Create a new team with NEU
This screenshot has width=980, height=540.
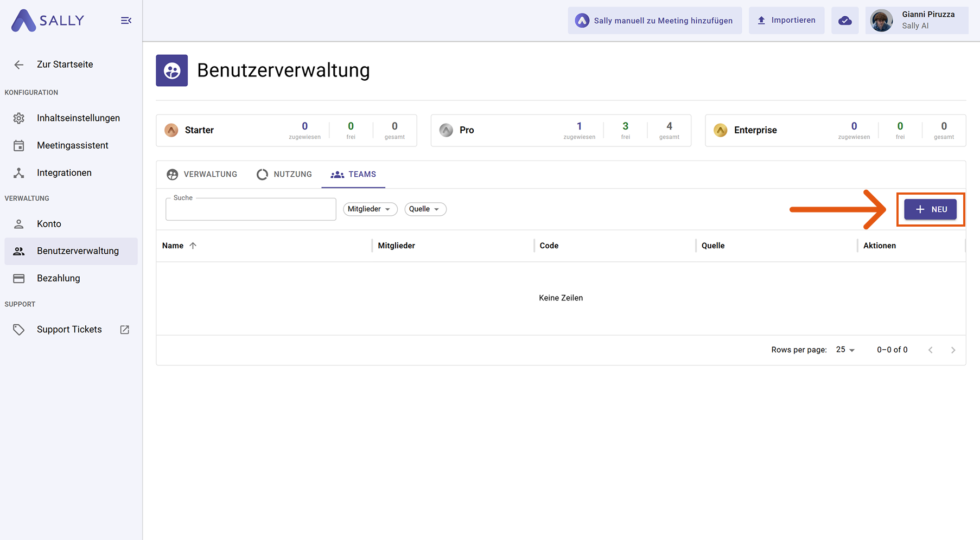[x=930, y=209]
